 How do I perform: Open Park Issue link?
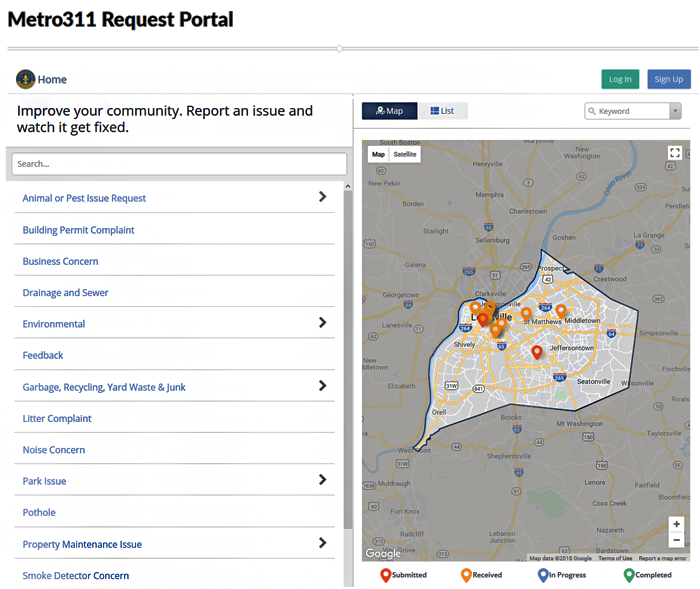[44, 481]
